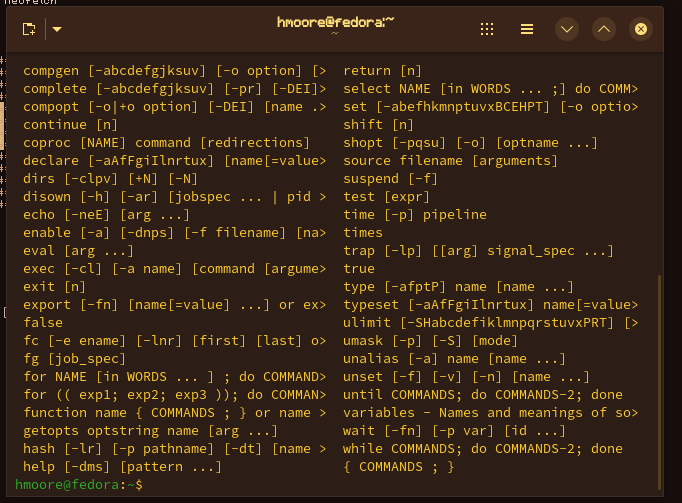The height and width of the screenshot is (503, 682).
Task: Click the 'trap [-lp]' line
Action: [x=478, y=251]
